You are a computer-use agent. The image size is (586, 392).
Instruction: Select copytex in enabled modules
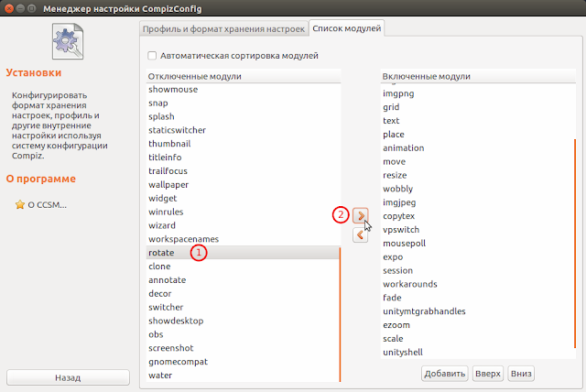[x=477, y=216]
